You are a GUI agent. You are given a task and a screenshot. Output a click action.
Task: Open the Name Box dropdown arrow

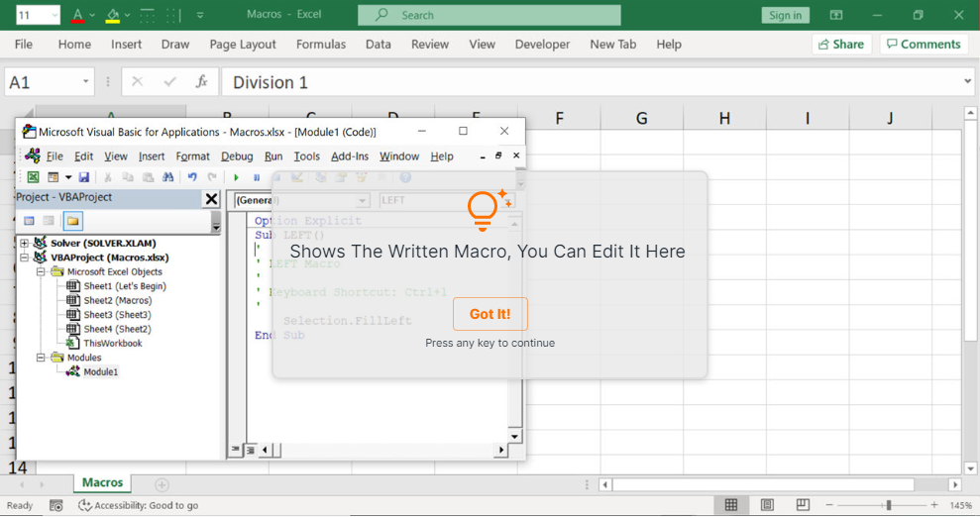click(86, 82)
